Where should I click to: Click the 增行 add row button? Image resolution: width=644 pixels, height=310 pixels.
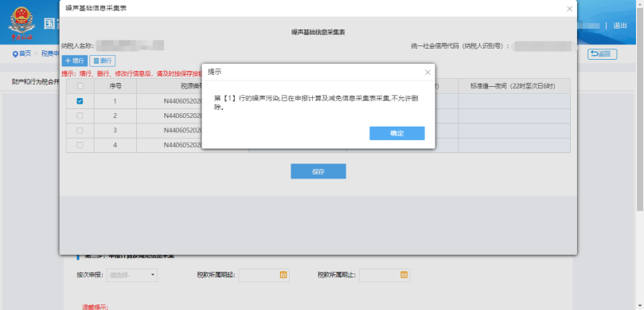tap(74, 61)
